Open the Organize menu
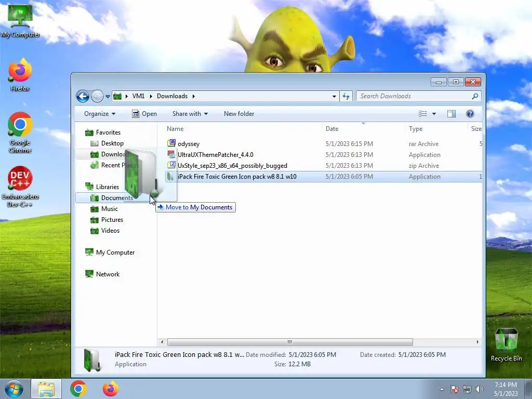532x399 pixels. pyautogui.click(x=100, y=114)
